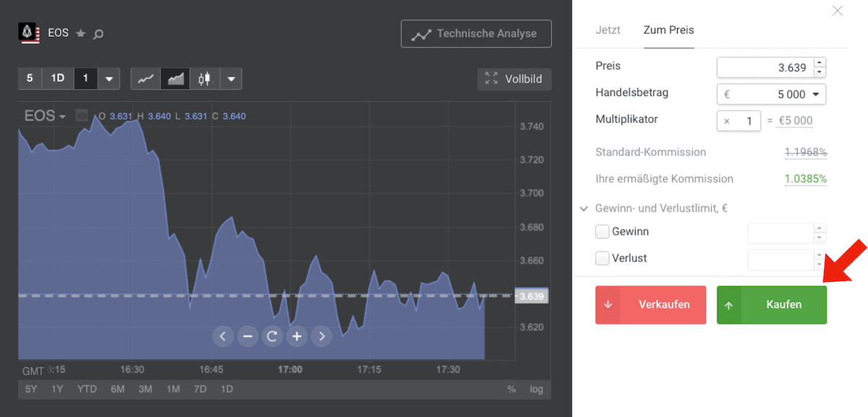
Task: Open the Handelsbetrag amount dropdown
Action: (816, 94)
